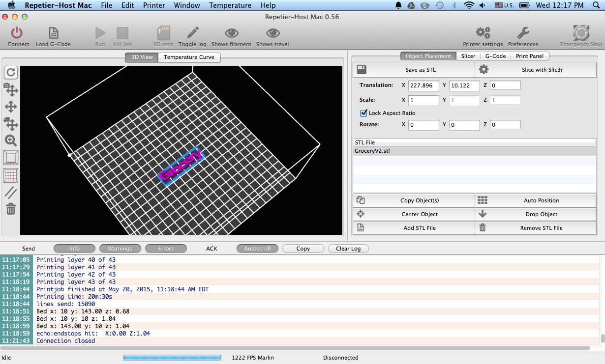Click Save as STL button
The image size is (605, 364).
coord(414,70)
